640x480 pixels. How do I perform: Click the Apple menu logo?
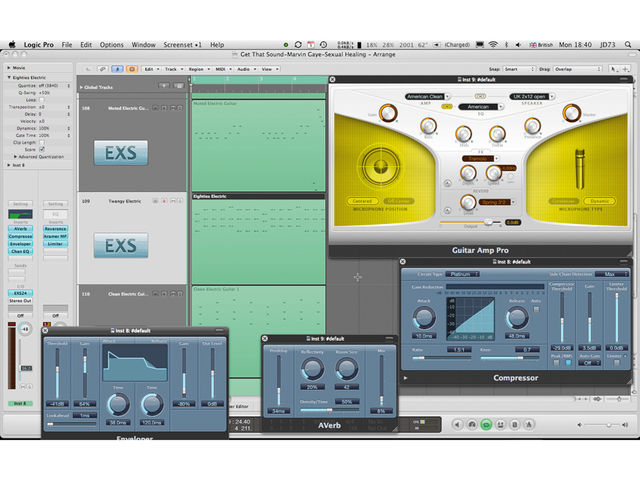point(12,44)
